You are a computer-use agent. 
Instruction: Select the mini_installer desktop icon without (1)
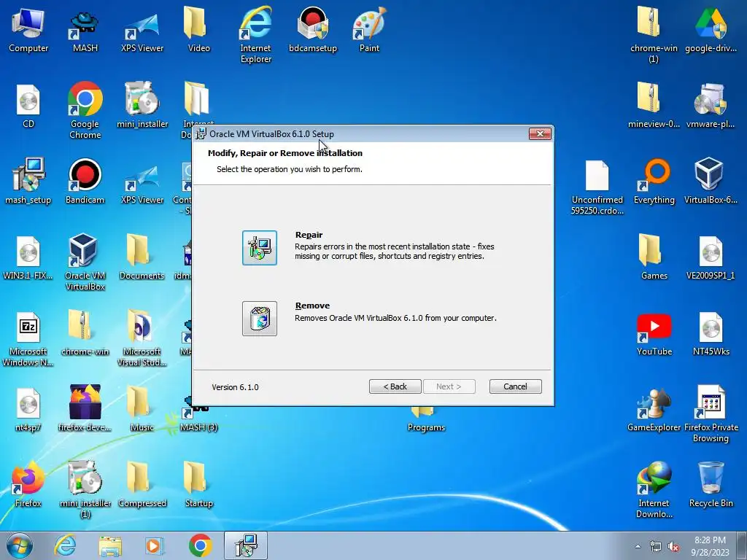tap(142, 106)
